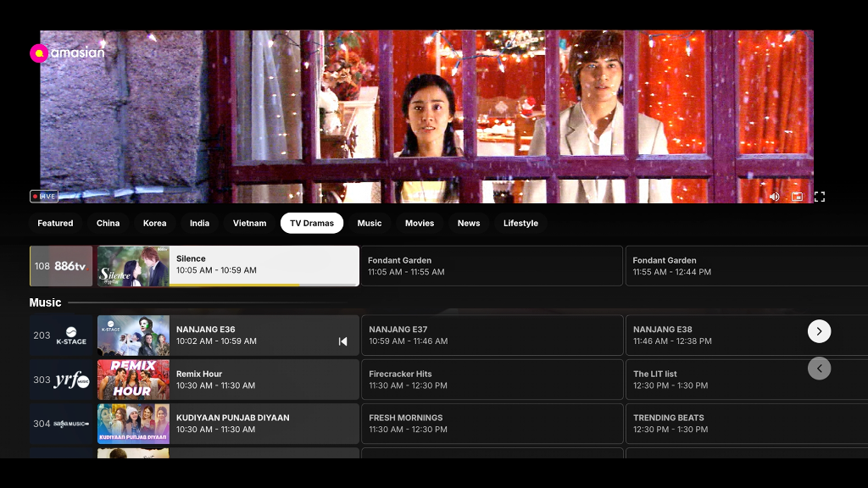868x488 pixels.
Task: Open the Movies category tab
Action: (x=419, y=223)
